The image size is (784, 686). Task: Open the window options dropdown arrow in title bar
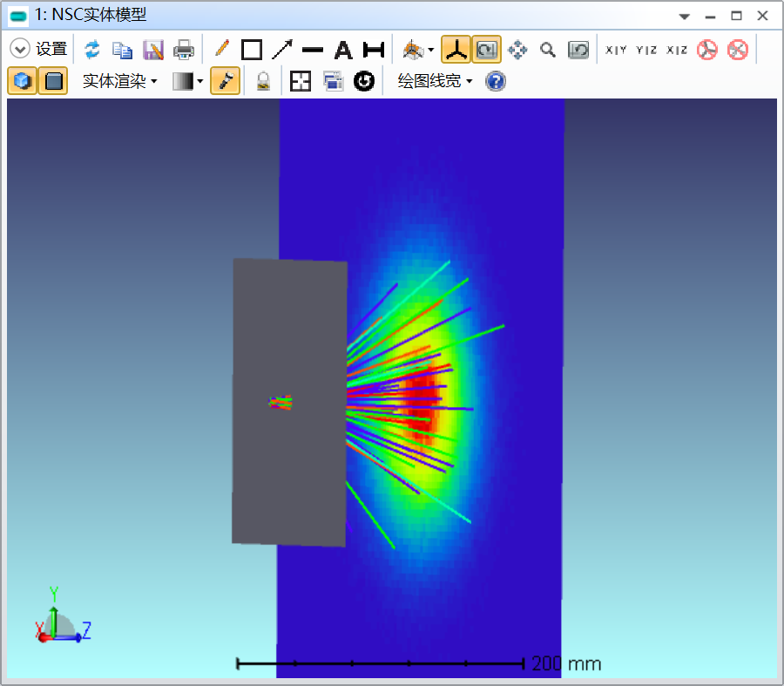click(x=685, y=17)
